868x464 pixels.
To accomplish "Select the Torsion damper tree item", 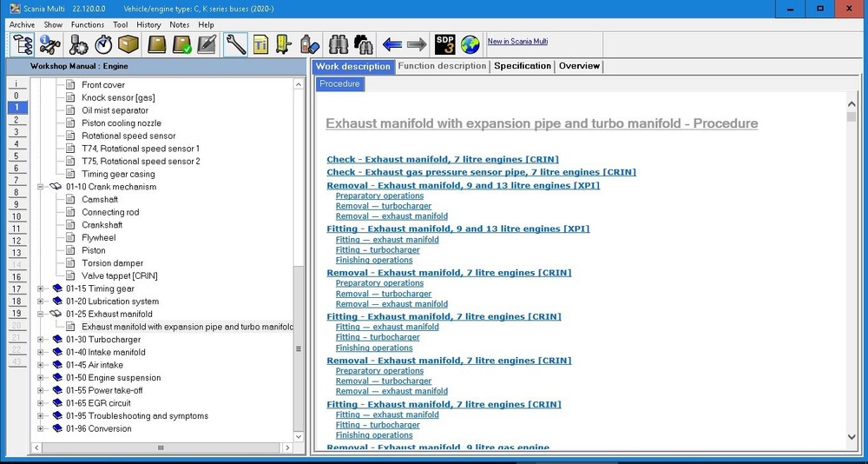I will [112, 263].
